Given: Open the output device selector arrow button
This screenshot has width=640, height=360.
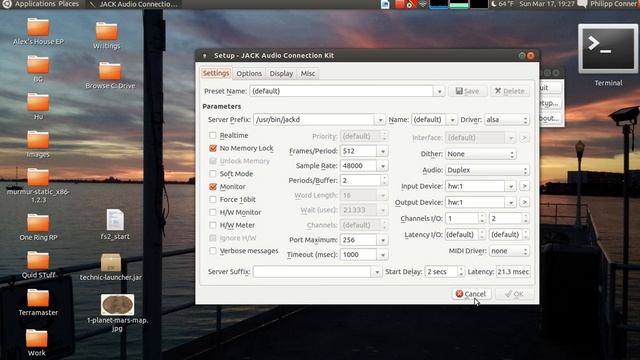Looking at the screenshot, I should point(524,202).
